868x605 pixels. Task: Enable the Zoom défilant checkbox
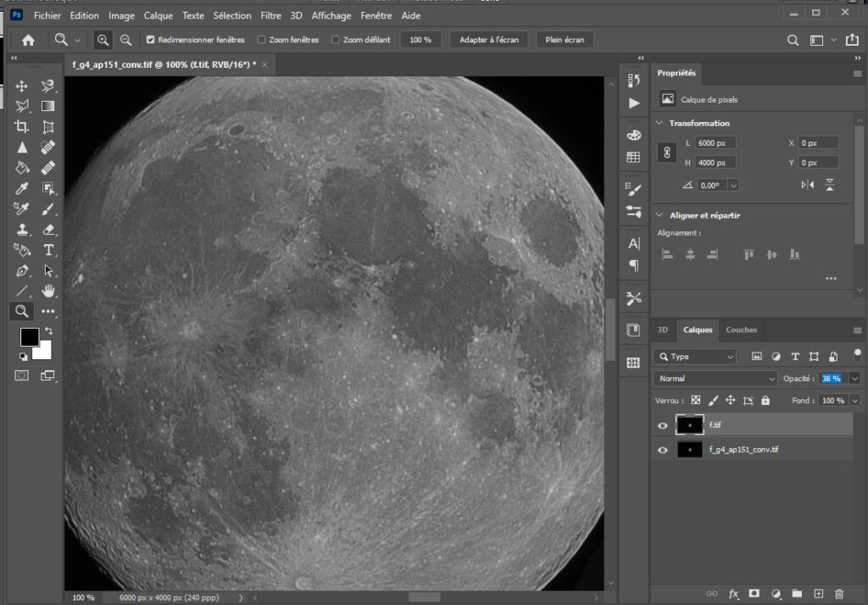336,40
